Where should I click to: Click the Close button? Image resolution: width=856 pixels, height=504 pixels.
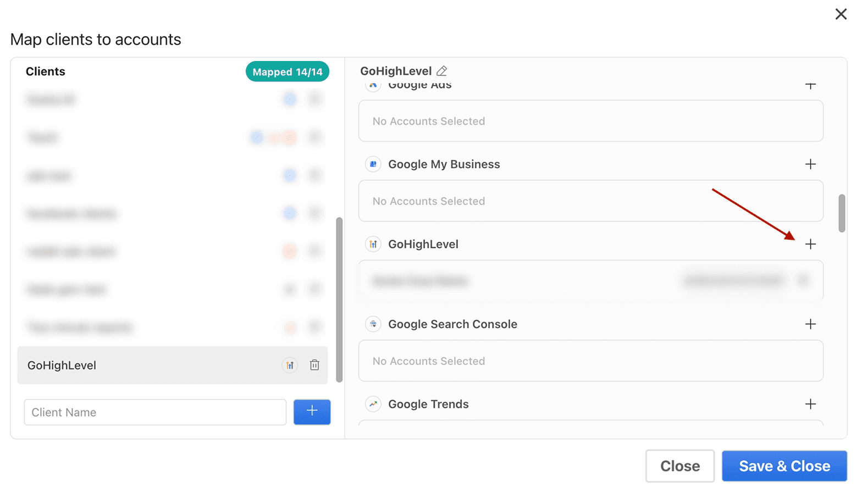tap(680, 466)
